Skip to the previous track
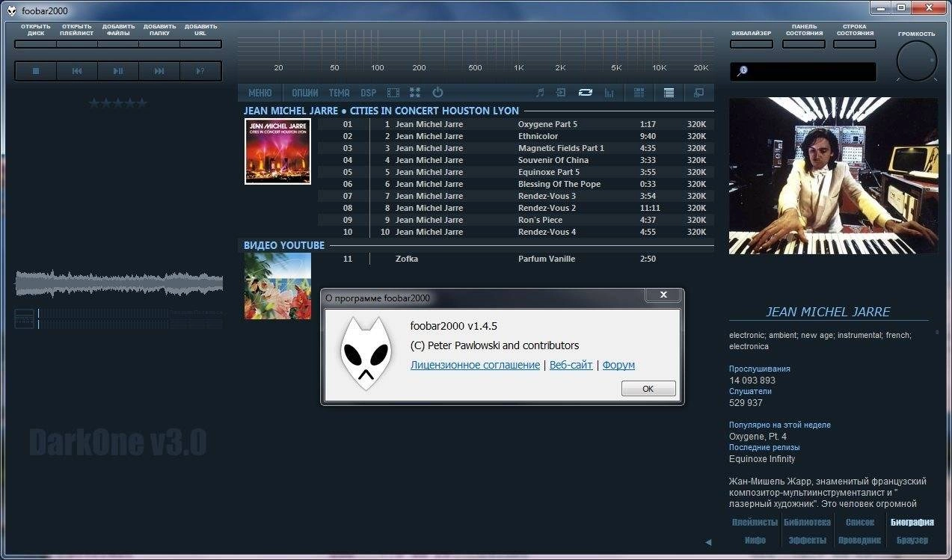The width and height of the screenshot is (952, 560). click(76, 71)
